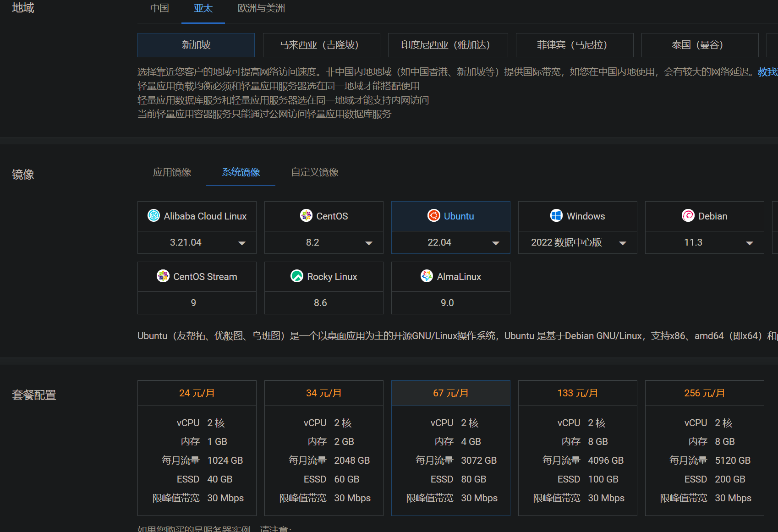Click the Alibaba Cloud Linux image name
778x532 pixels.
[205, 216]
